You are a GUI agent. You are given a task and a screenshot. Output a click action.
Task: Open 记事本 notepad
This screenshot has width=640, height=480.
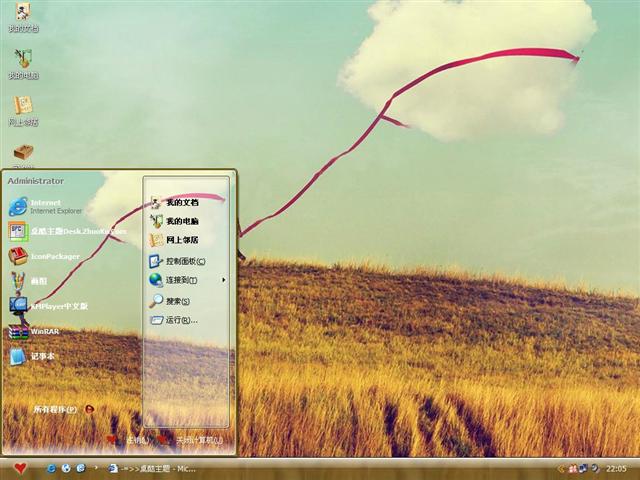31,356
